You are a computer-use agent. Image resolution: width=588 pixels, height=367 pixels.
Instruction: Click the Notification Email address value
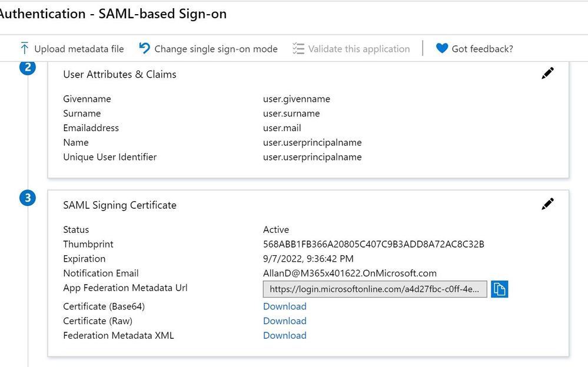350,273
